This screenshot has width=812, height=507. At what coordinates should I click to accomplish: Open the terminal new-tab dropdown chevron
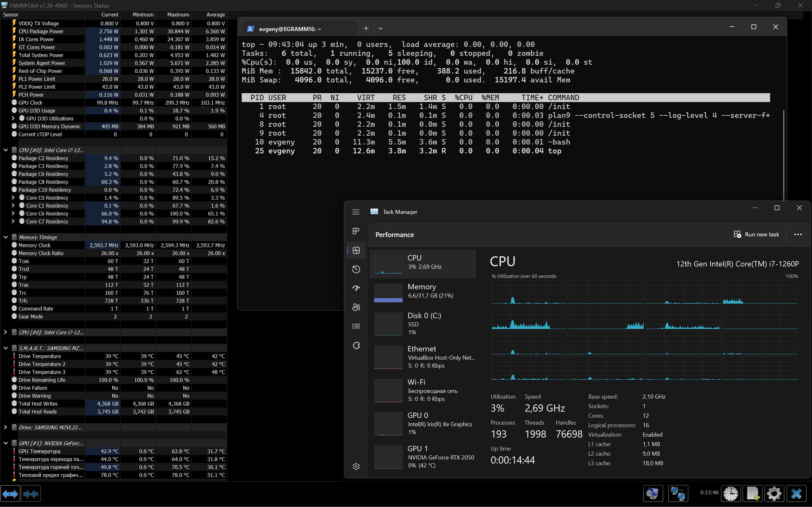(381, 28)
